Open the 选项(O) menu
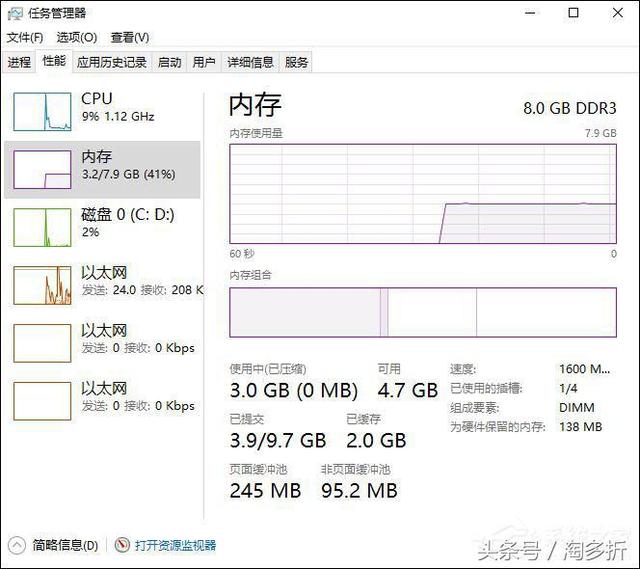The image size is (640, 569). click(x=77, y=38)
